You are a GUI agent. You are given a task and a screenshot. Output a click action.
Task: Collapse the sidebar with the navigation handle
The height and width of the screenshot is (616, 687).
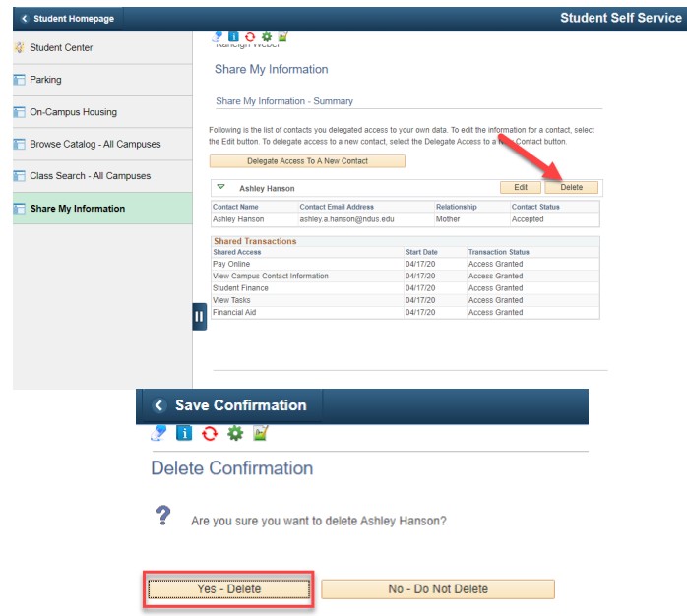click(x=200, y=316)
